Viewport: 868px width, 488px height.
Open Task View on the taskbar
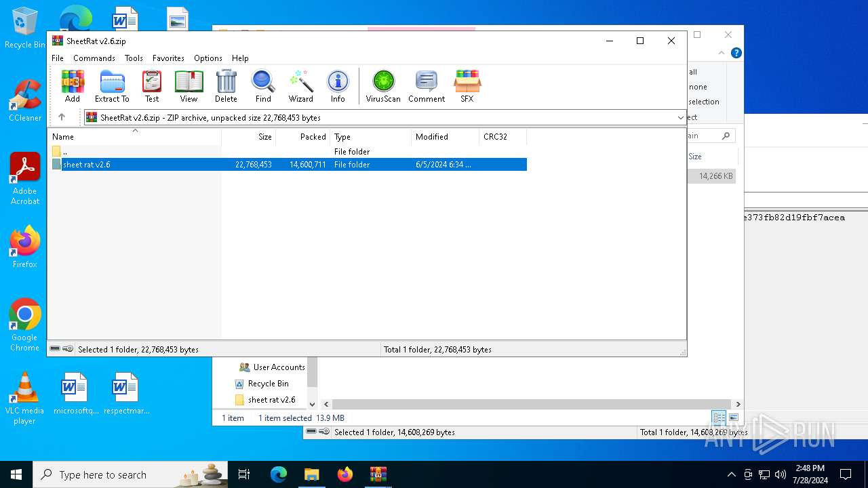point(244,474)
